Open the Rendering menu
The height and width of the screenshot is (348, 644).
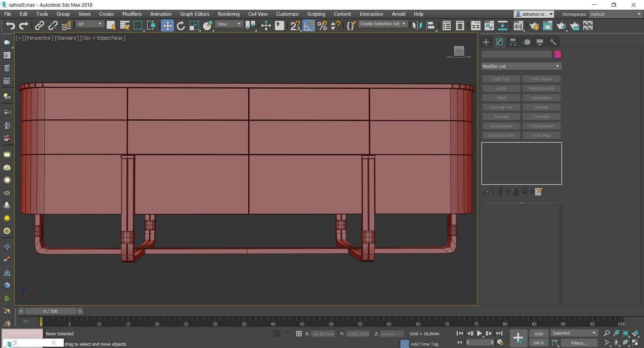click(x=229, y=14)
